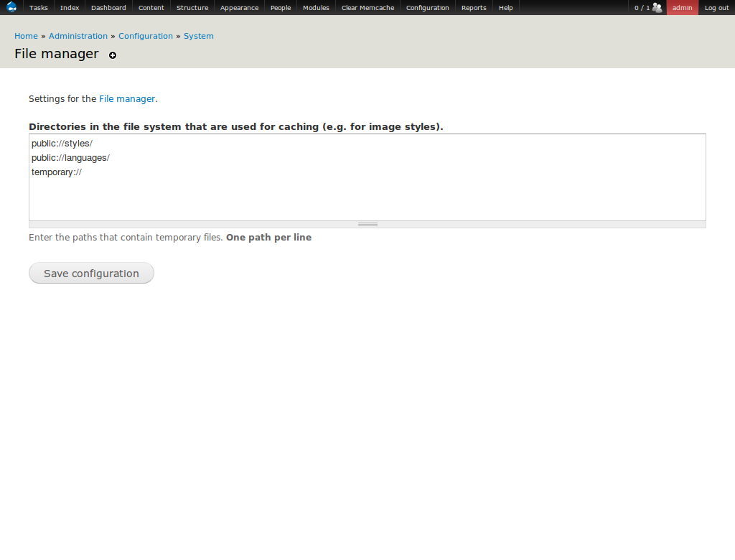Image resolution: width=735 pixels, height=560 pixels.
Task: Click the Drupal home logo icon
Action: click(x=11, y=7)
